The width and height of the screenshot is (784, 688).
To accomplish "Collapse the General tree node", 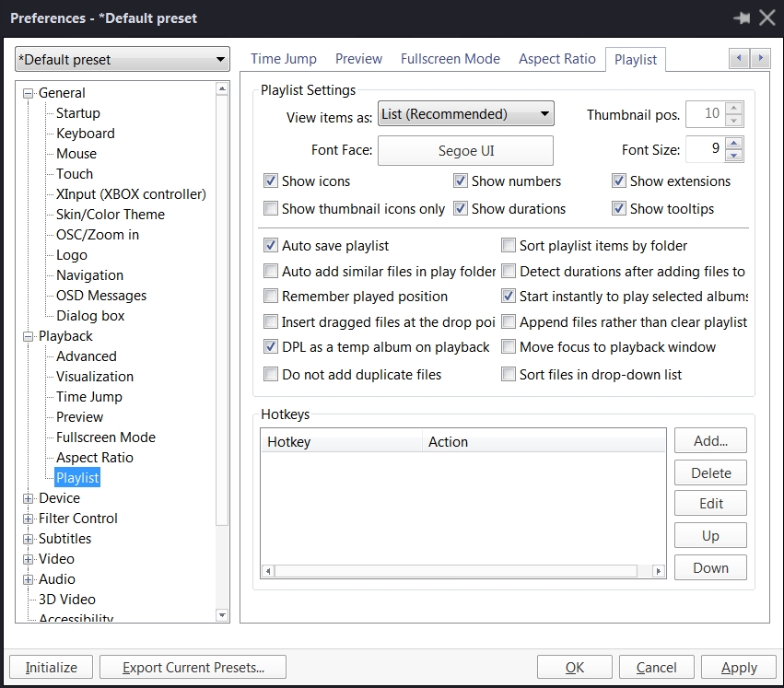I will pos(28,93).
